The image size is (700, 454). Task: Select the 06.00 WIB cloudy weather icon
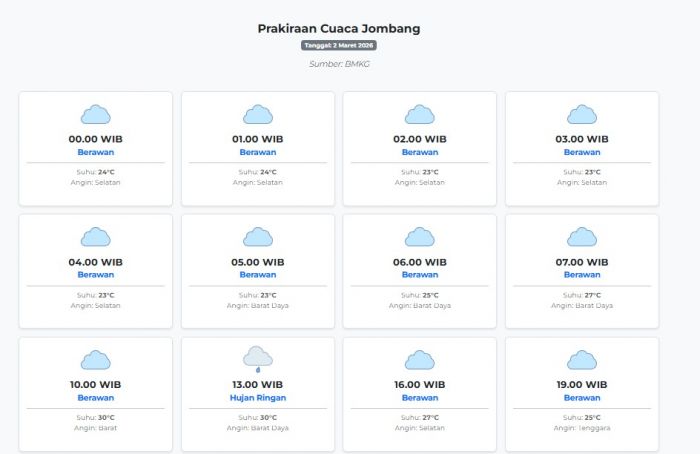pos(420,237)
